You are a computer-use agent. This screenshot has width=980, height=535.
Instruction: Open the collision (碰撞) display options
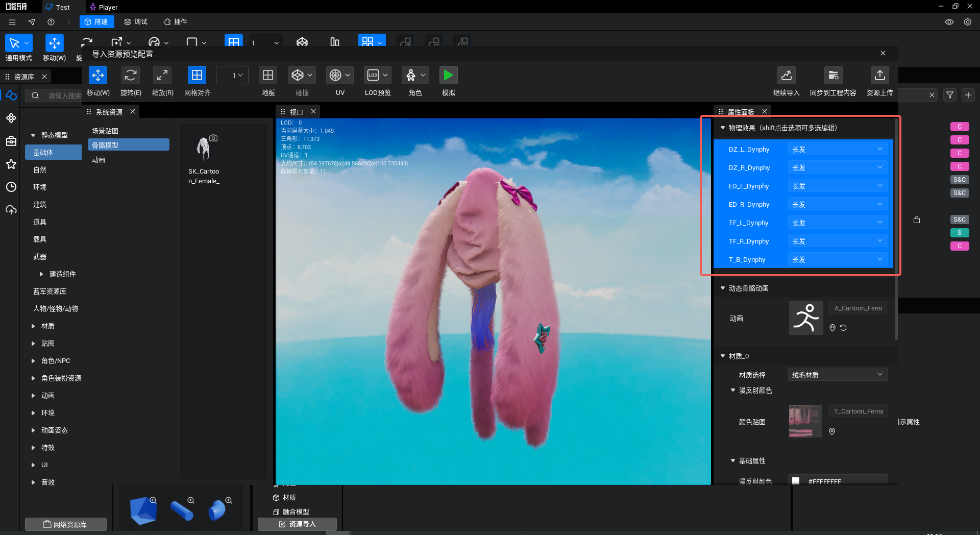click(302, 76)
